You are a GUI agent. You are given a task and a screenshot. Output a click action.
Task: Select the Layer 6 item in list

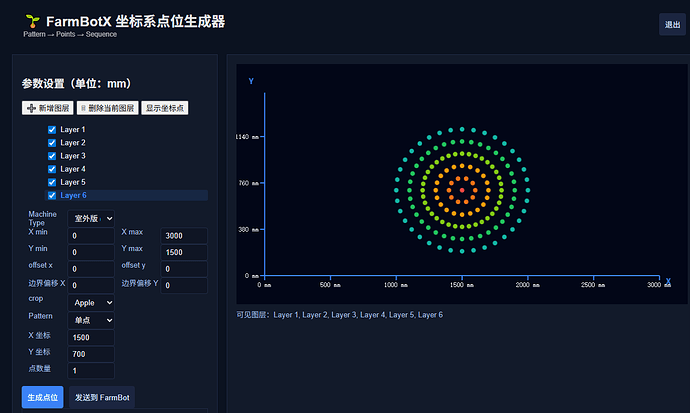[x=73, y=196]
